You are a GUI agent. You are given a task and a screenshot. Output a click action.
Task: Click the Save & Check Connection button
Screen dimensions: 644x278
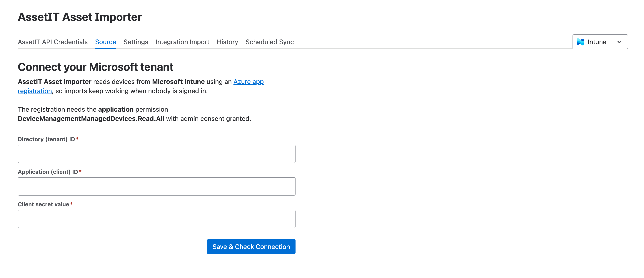pos(251,246)
